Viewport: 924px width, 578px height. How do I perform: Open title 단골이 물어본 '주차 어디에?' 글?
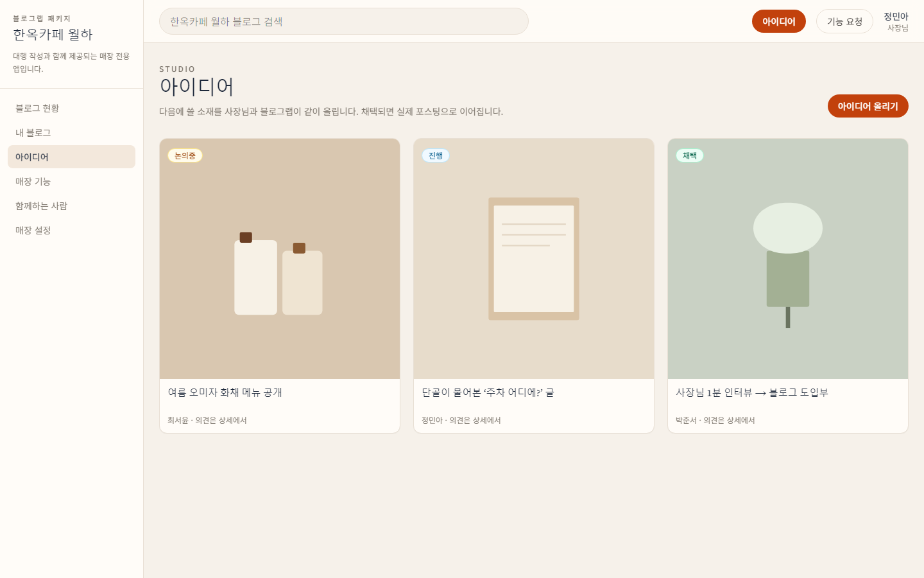[x=488, y=392]
